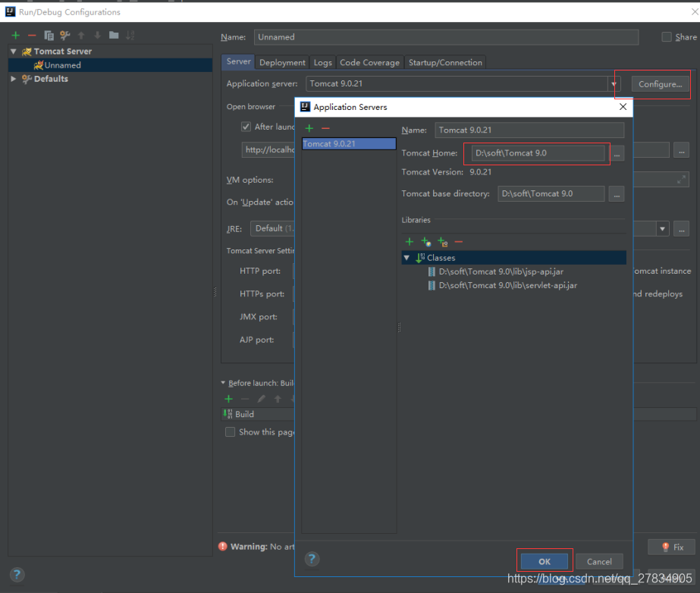700x593 pixels.
Task: Select the jsp-api.jar library entry
Action: pos(501,271)
